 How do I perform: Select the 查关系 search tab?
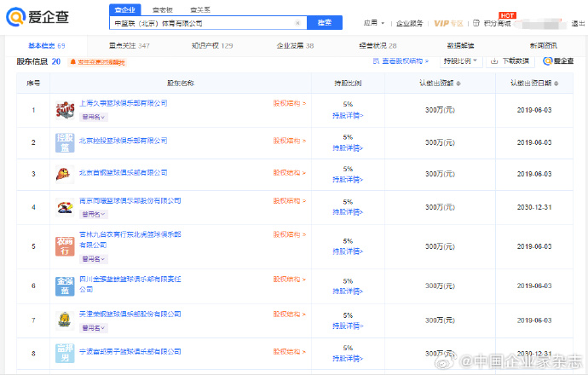pyautogui.click(x=200, y=9)
